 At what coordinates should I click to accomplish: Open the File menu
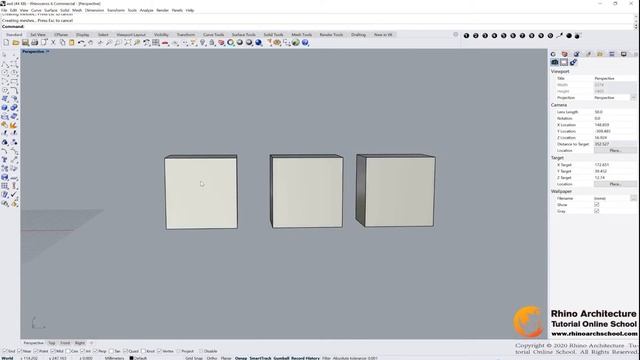pyautogui.click(x=4, y=10)
